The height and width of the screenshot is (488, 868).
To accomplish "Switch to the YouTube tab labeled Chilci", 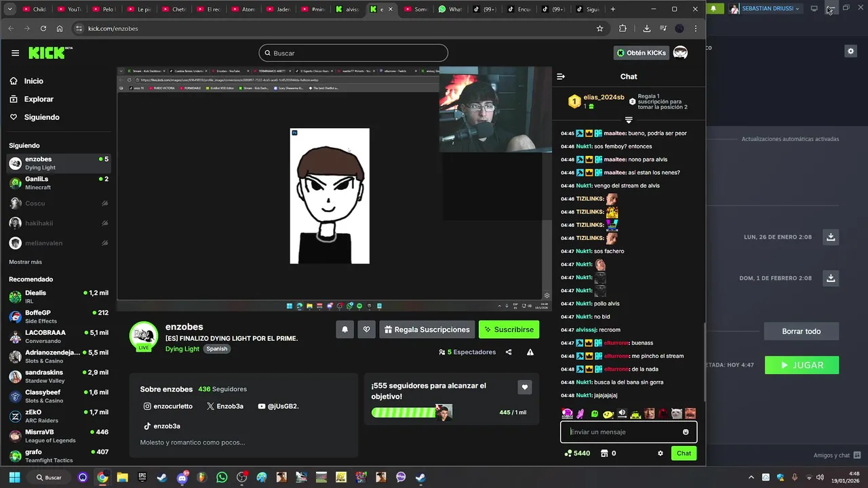I will (x=34, y=9).
